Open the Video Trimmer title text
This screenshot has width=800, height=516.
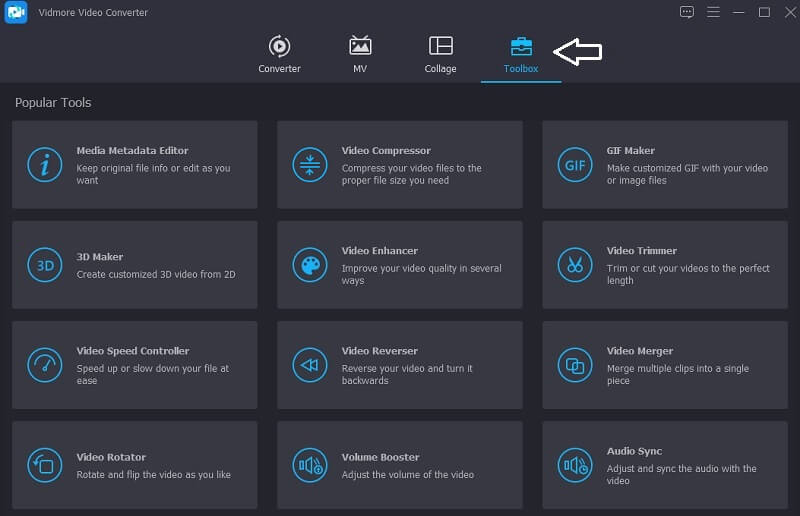(641, 251)
